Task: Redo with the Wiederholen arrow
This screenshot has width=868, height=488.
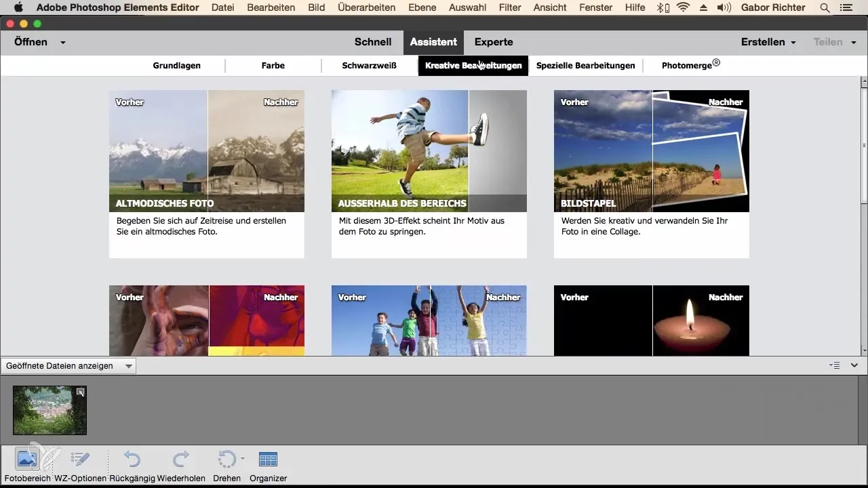Action: 181,460
